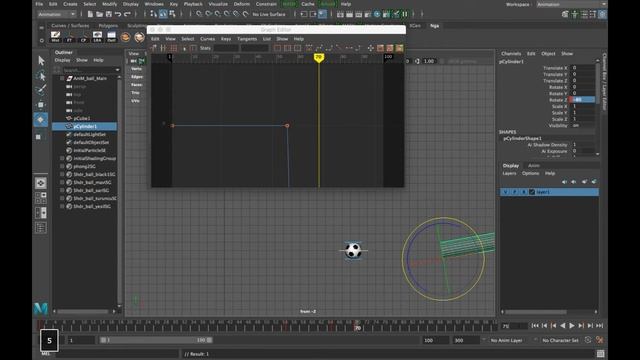Toggle layer1 checkbox
This screenshot has width=640, height=360.
532,192
